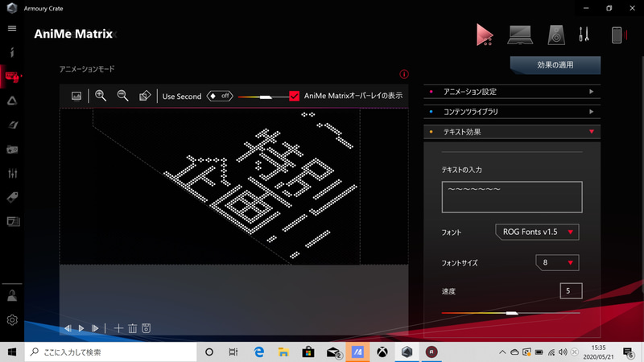Screen dimensions: 644x362
Task: Open the ROG Fonts v1.5 font dropdown
Action: (x=537, y=232)
